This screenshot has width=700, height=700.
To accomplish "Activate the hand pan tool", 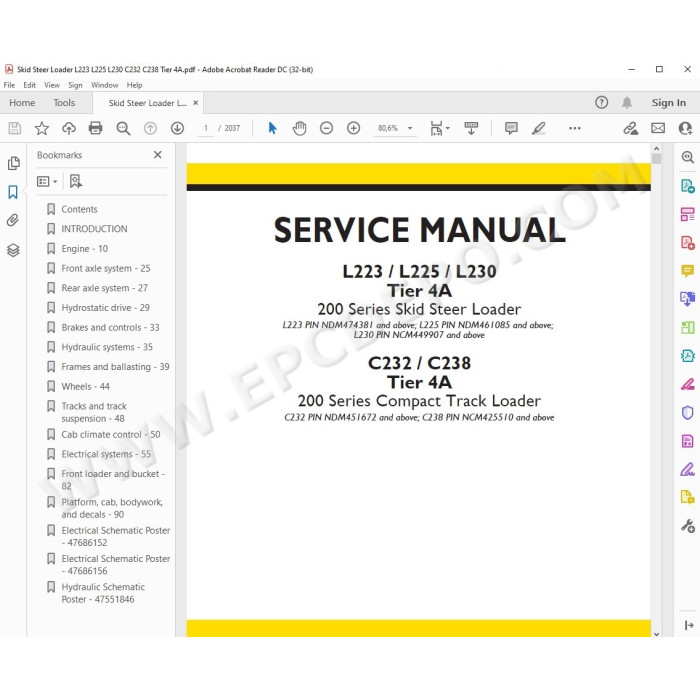I will click(x=300, y=128).
